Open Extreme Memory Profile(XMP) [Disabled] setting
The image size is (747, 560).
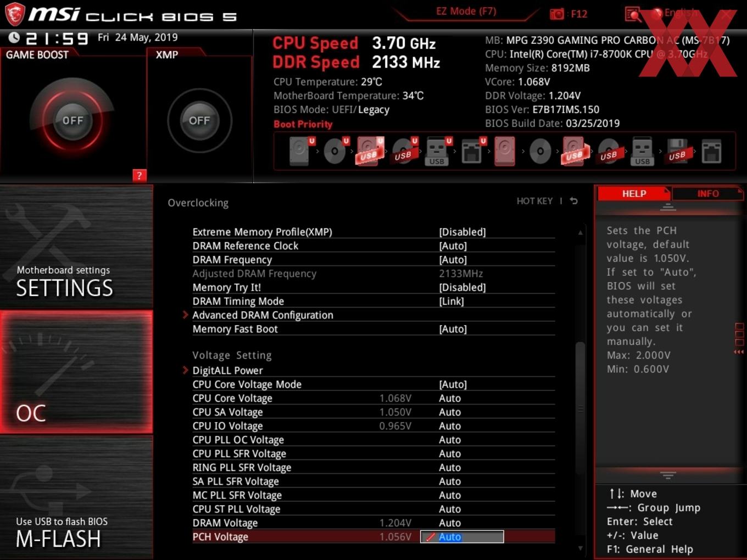(x=374, y=232)
